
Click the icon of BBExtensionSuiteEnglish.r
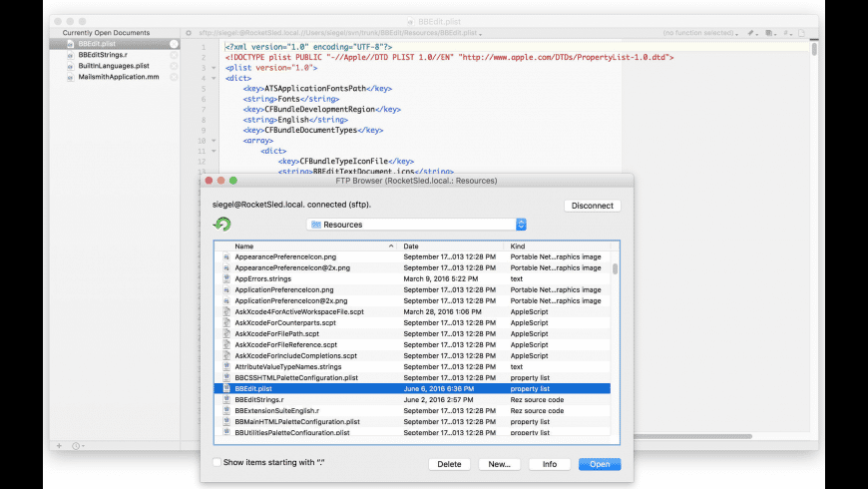(x=226, y=411)
